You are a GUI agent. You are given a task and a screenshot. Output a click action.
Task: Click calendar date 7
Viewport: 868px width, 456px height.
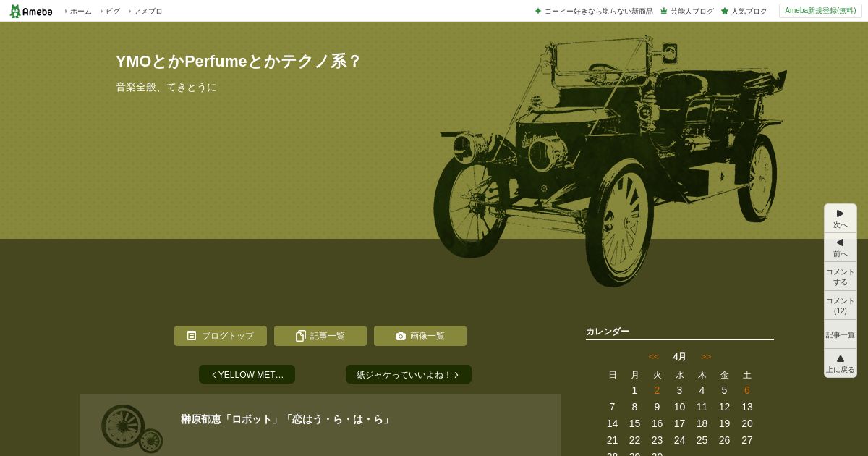(x=612, y=407)
